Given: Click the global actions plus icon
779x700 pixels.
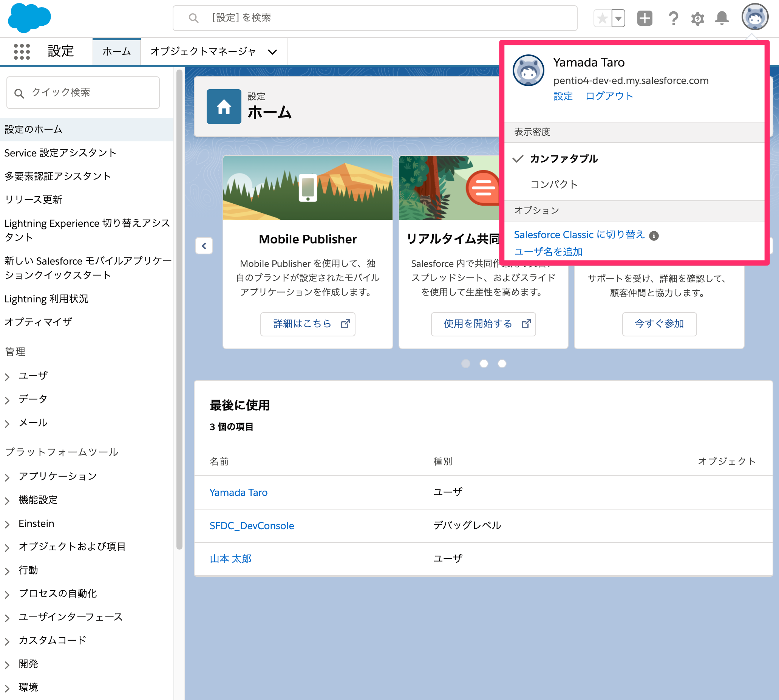Looking at the screenshot, I should tap(645, 18).
